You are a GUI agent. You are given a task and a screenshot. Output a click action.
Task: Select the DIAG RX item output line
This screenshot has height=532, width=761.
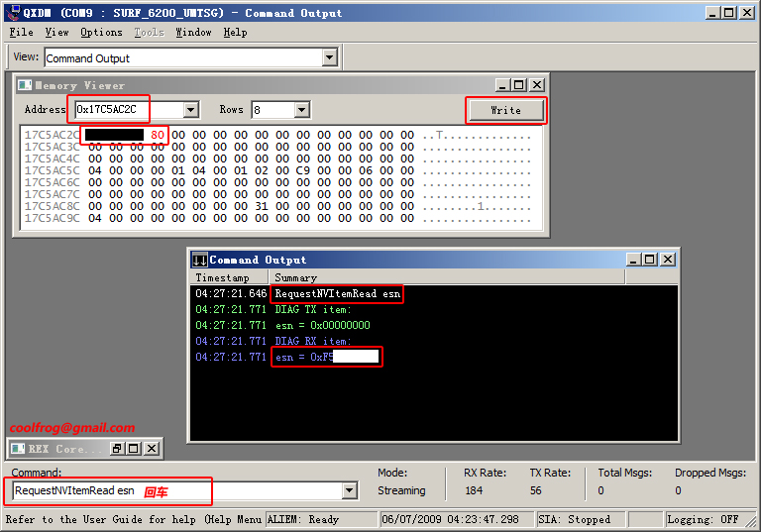point(434,341)
